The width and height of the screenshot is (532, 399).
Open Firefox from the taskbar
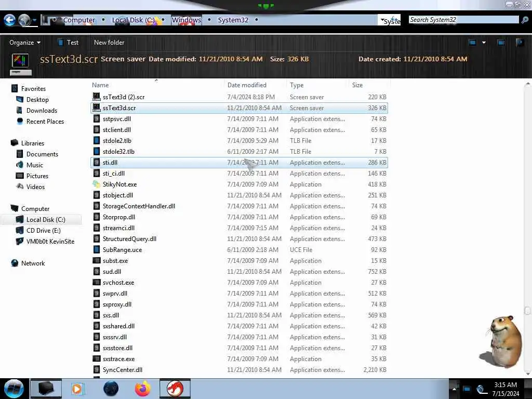pyautogui.click(x=143, y=389)
